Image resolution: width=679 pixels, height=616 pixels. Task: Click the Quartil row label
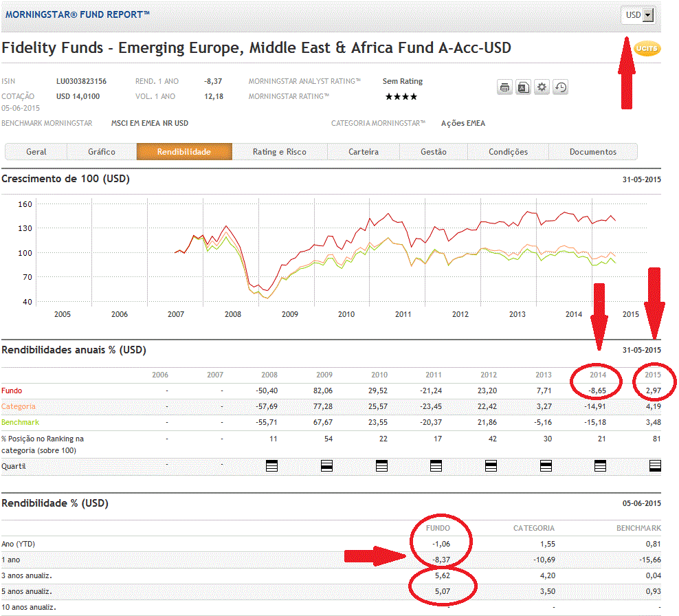pos(14,467)
